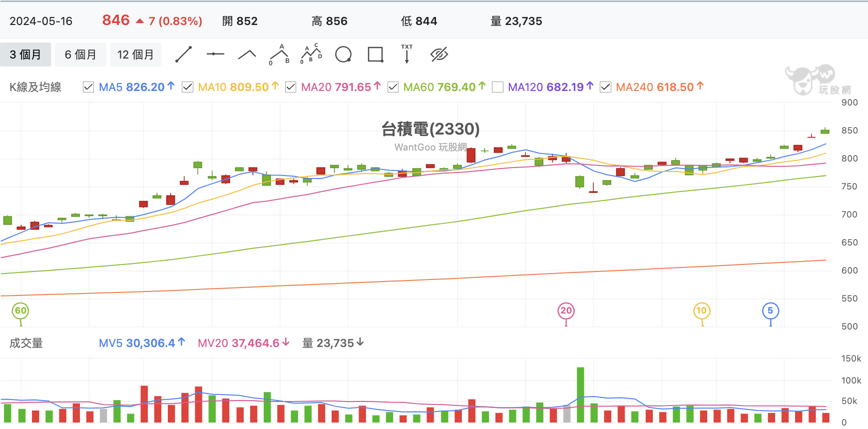Click the MV5 30,306.4 volume label

pos(142,343)
